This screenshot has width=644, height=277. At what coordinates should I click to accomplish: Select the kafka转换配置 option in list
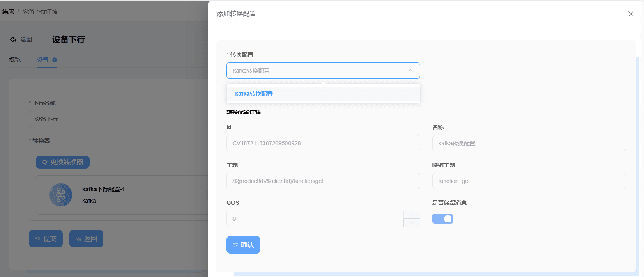(323, 94)
